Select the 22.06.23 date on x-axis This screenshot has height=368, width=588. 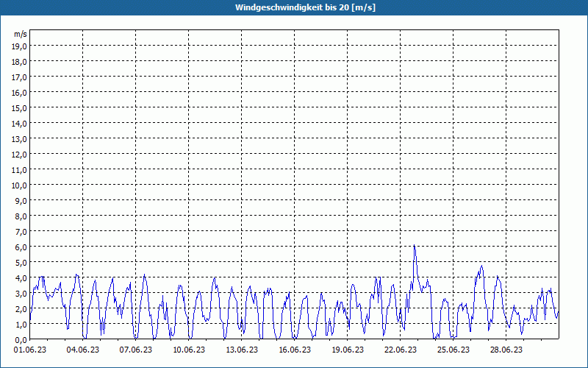(401, 350)
